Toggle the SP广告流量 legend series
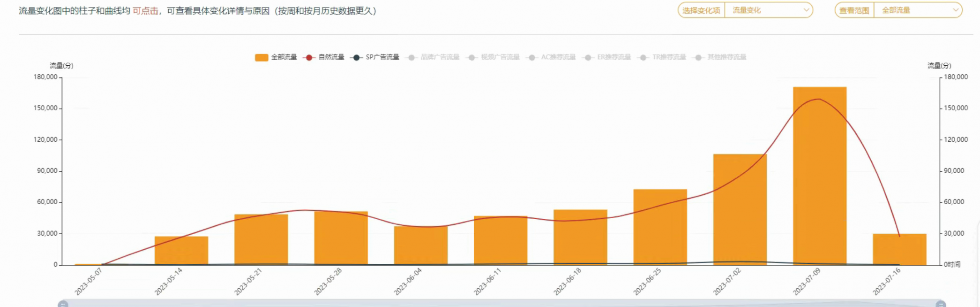 click(374, 57)
